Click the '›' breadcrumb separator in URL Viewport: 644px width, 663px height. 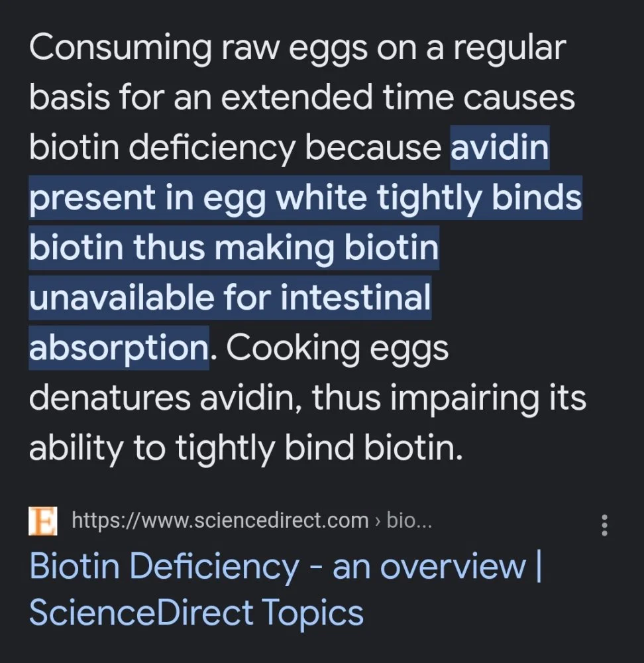point(377,520)
